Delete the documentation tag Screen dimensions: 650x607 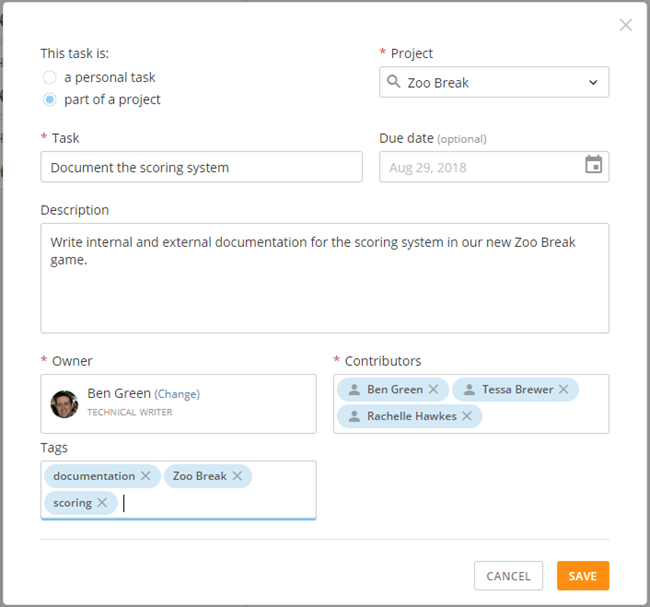coord(146,476)
